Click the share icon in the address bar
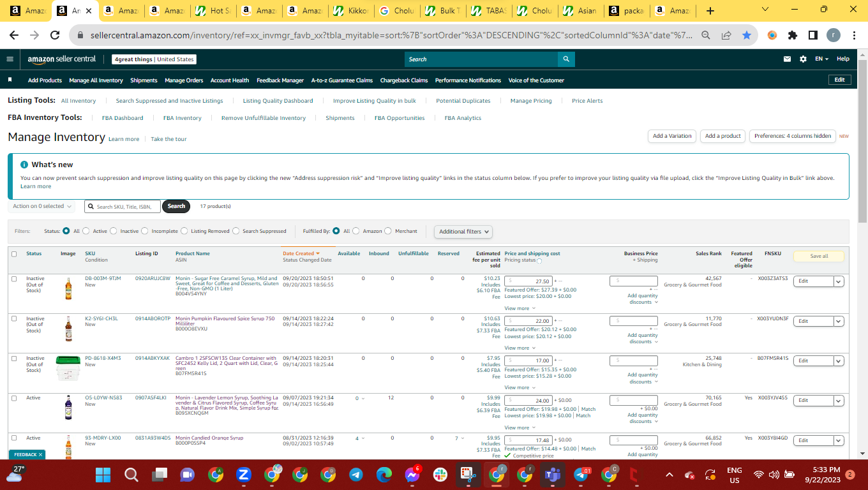Screen dimensions: 868x490 tap(726, 35)
